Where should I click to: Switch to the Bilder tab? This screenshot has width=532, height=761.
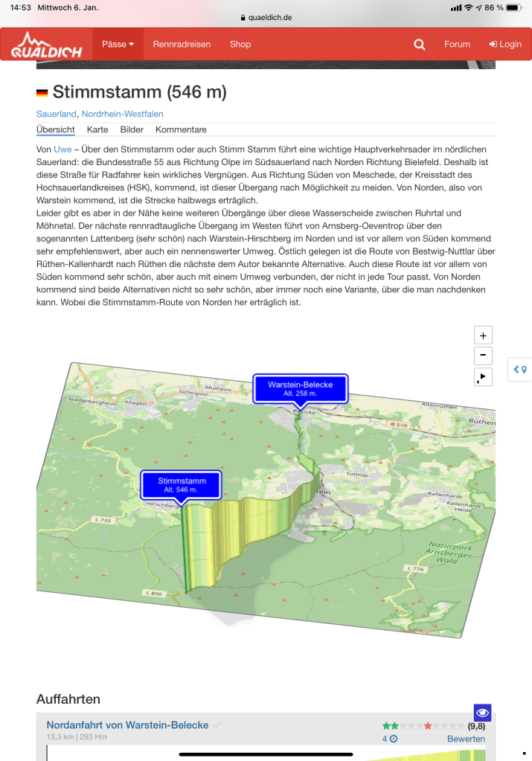pos(132,129)
